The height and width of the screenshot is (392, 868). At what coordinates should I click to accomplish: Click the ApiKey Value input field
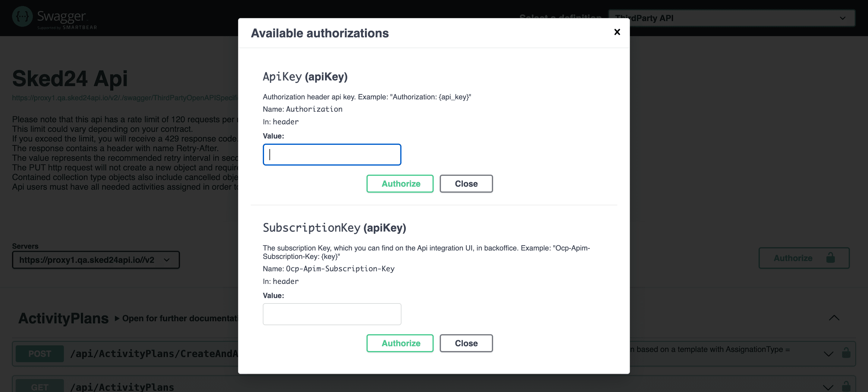click(x=332, y=154)
